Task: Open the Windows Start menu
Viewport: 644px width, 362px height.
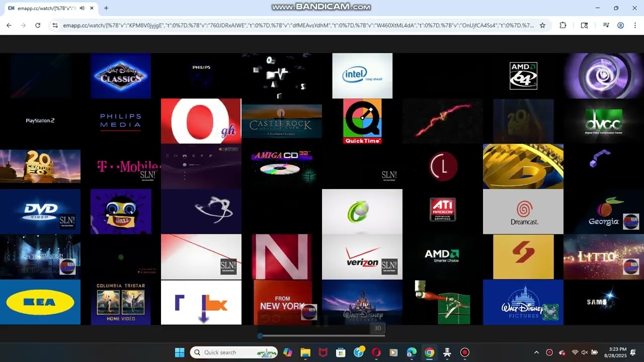Action: click(x=180, y=352)
